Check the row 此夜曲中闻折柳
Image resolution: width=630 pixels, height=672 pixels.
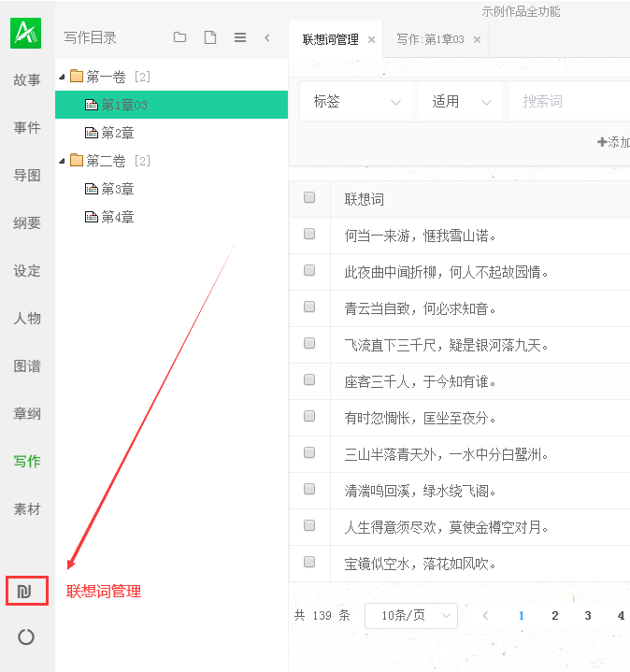pos(309,270)
